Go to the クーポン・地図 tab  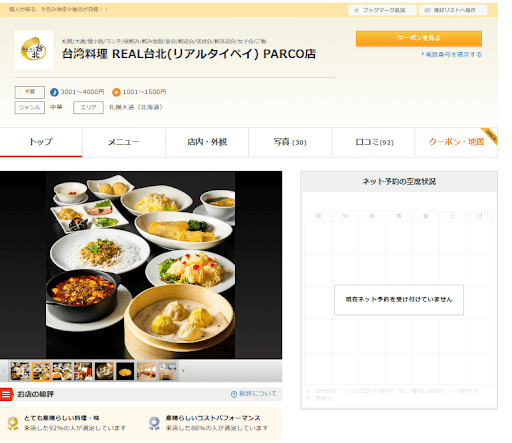456,142
